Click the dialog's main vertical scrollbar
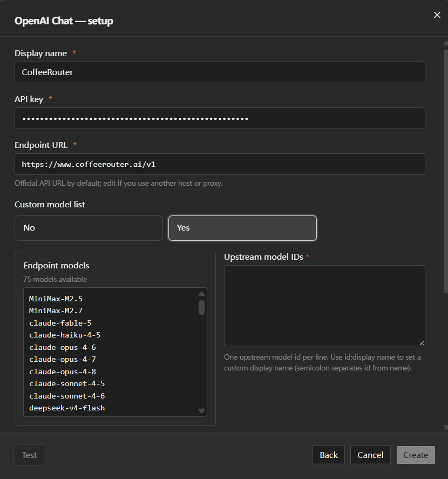The height and width of the screenshot is (479, 448). coord(445,171)
